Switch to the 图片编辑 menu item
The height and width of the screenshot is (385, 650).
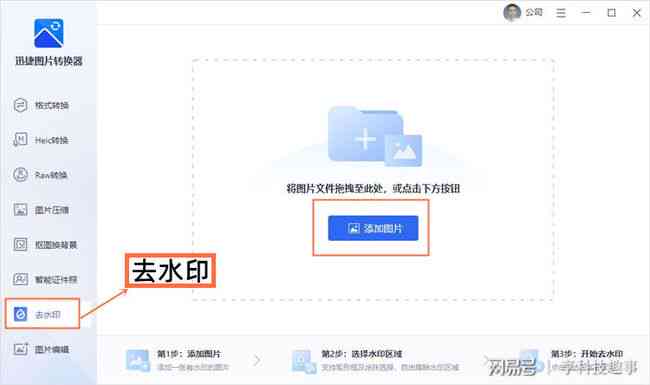pos(41,349)
